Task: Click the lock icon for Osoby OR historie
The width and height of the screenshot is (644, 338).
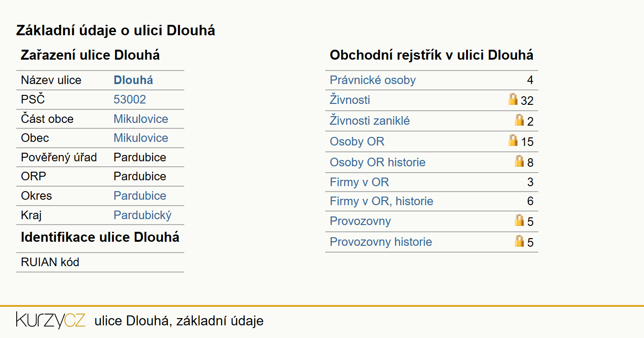Action: (x=519, y=161)
